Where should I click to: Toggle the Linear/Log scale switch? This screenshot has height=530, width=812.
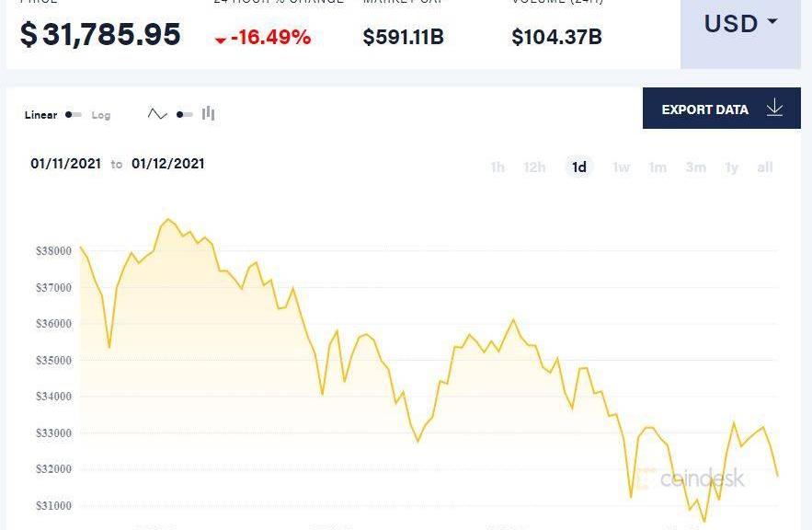[74, 115]
